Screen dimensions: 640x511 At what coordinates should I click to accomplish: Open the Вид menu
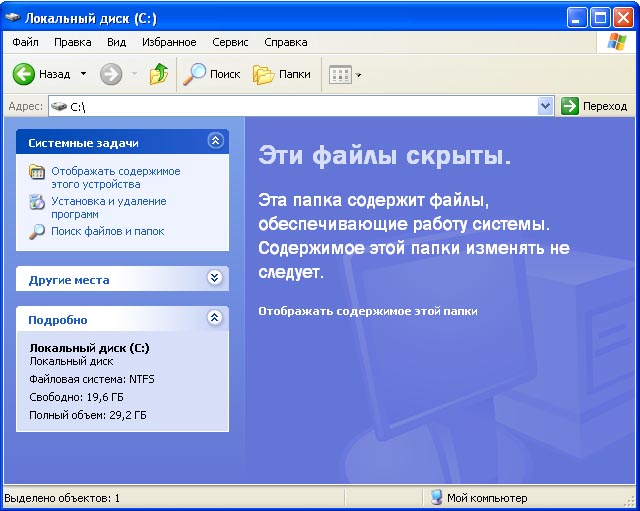point(116,42)
